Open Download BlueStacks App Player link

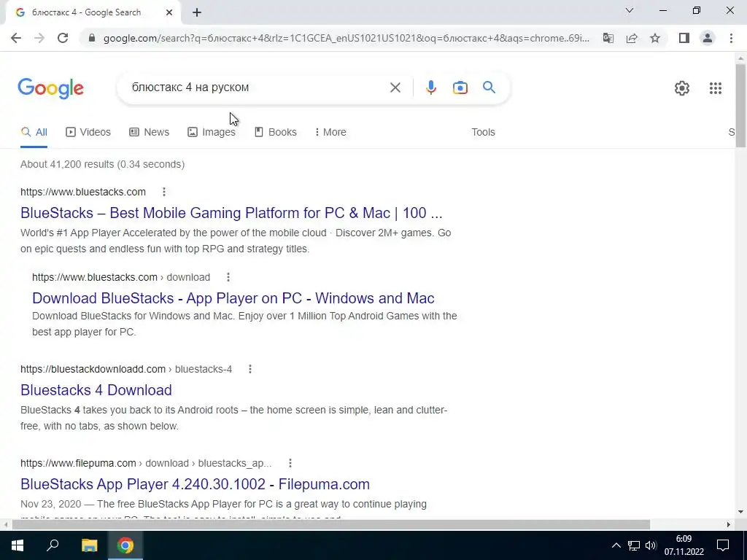233,298
